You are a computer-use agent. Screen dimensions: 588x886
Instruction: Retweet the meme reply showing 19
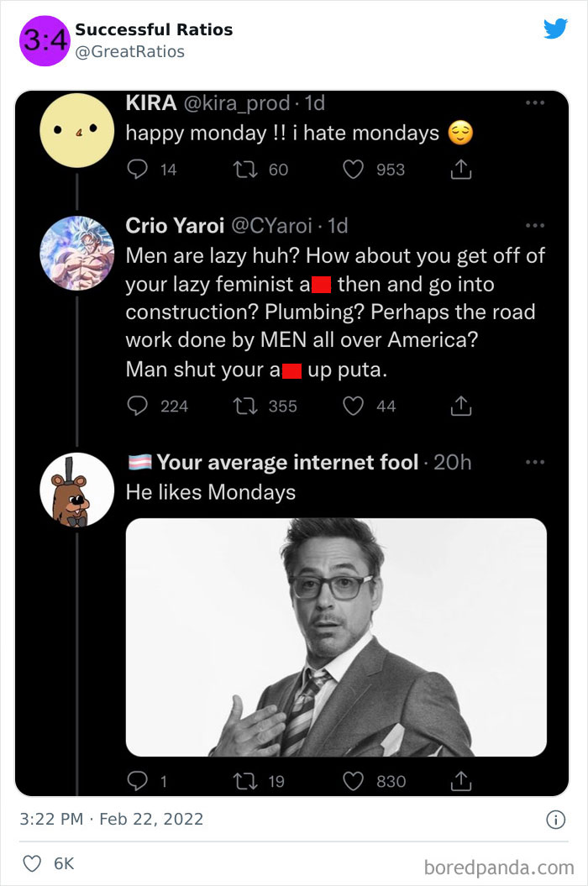247,781
